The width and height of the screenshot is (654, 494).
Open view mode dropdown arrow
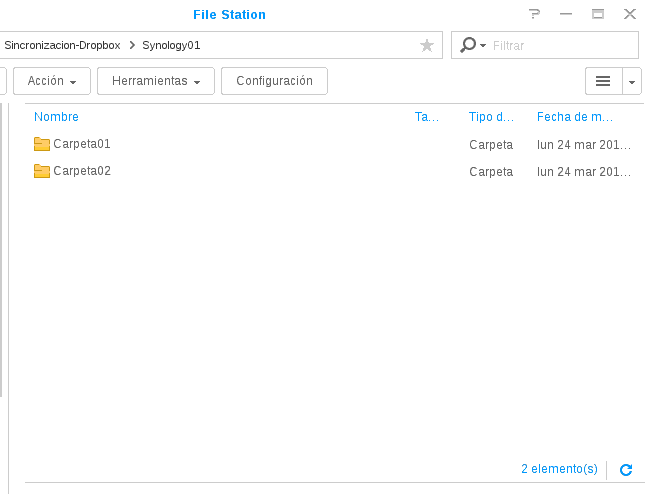632,81
